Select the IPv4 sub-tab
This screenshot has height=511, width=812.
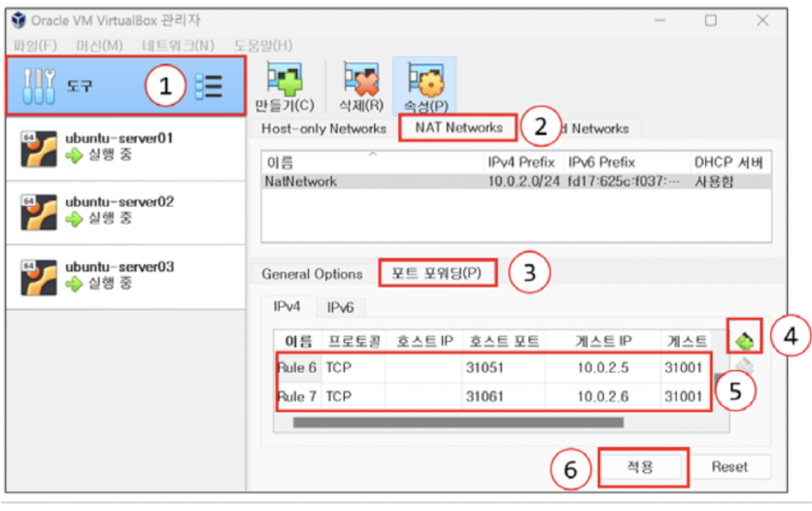tap(287, 306)
